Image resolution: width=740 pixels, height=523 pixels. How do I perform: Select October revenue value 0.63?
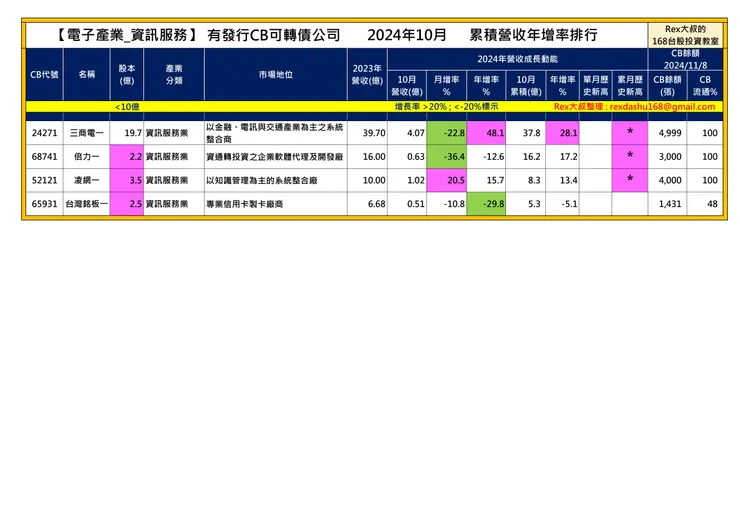pyautogui.click(x=416, y=157)
